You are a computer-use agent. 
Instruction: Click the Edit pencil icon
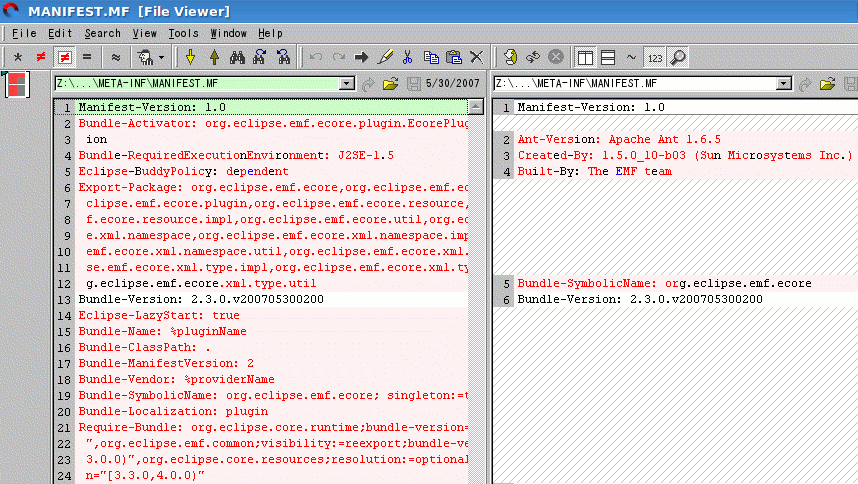pyautogui.click(x=385, y=57)
